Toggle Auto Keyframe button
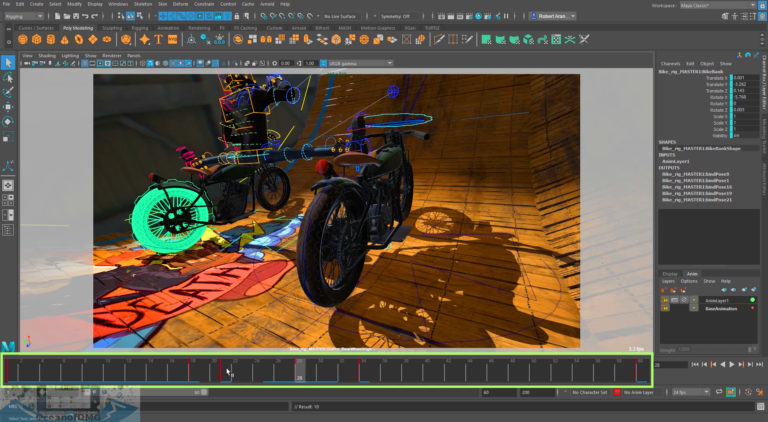The image size is (768, 422). [730, 392]
